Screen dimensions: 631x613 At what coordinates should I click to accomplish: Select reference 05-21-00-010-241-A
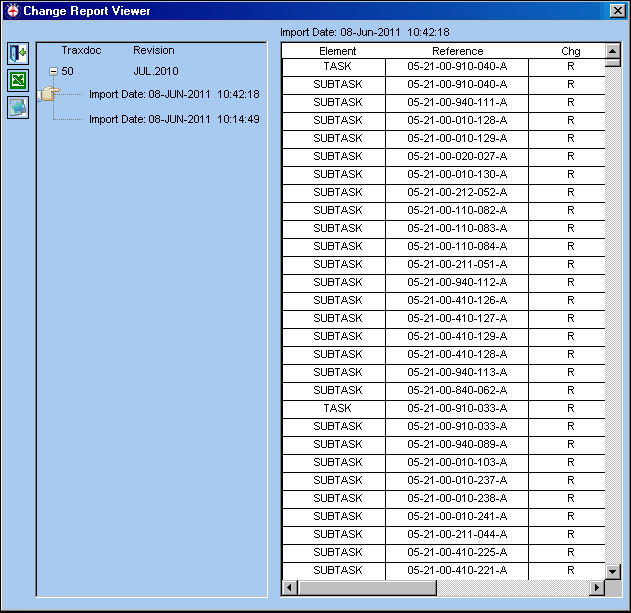[457, 516]
